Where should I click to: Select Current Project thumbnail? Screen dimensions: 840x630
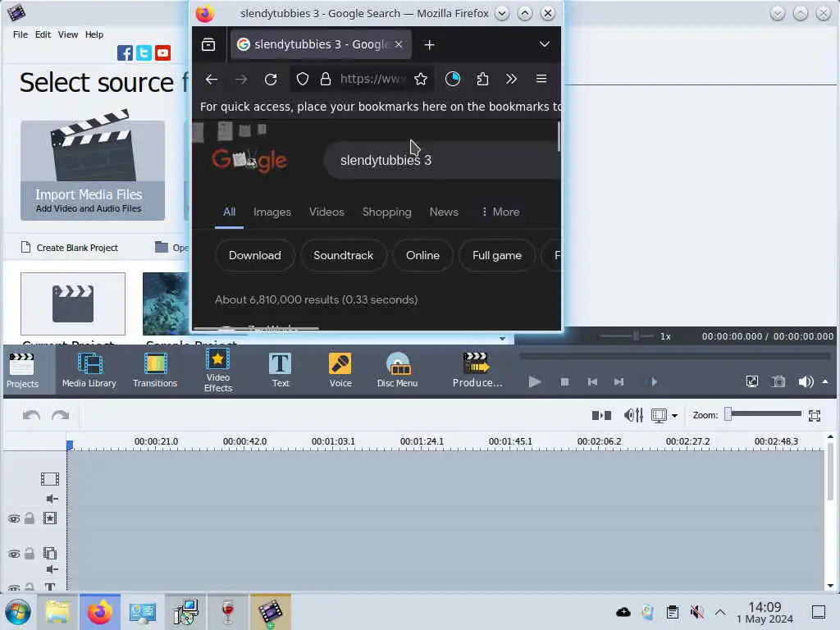pos(73,304)
